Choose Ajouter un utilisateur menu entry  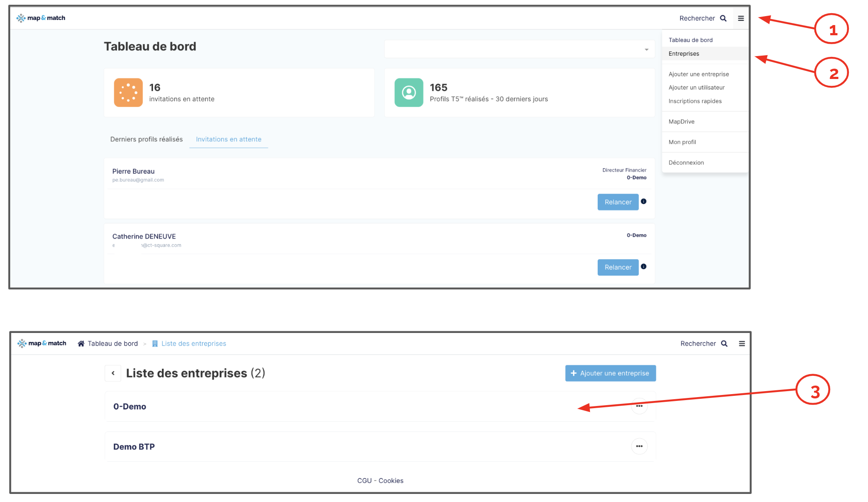(696, 87)
